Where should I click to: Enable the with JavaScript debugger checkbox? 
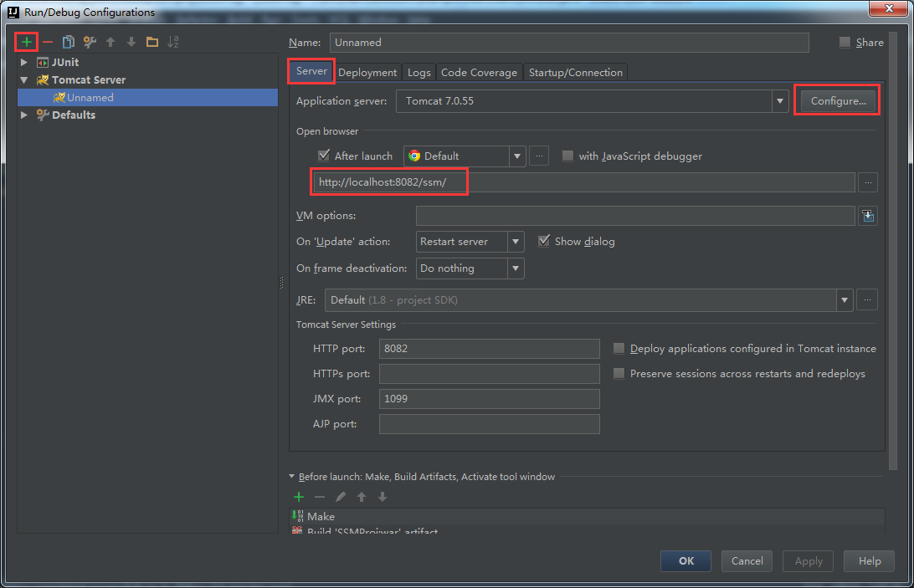pos(568,156)
